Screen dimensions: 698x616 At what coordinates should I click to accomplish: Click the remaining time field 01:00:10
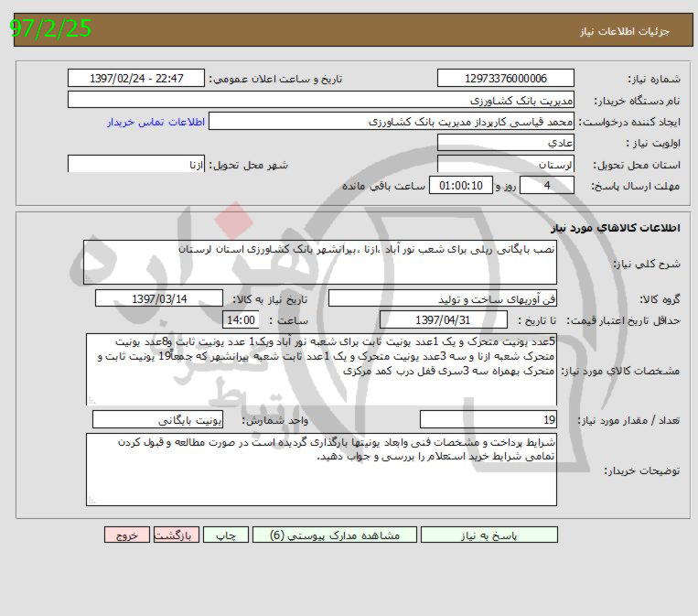(461, 186)
